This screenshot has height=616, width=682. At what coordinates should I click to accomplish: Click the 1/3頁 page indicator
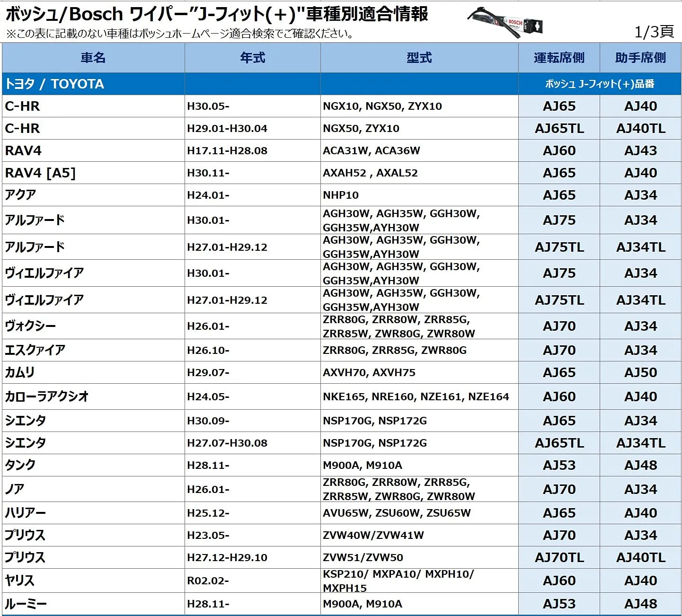654,32
